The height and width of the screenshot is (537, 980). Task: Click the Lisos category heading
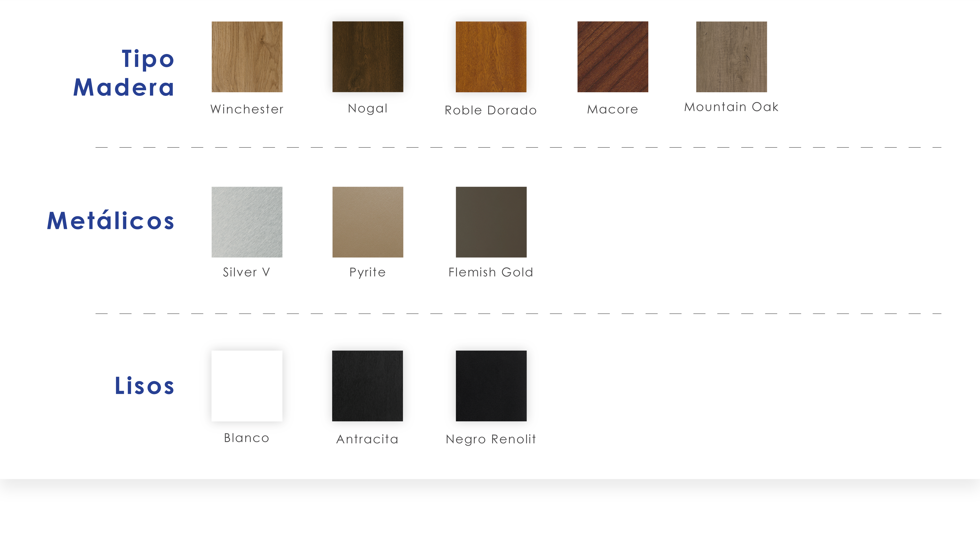[x=145, y=386]
